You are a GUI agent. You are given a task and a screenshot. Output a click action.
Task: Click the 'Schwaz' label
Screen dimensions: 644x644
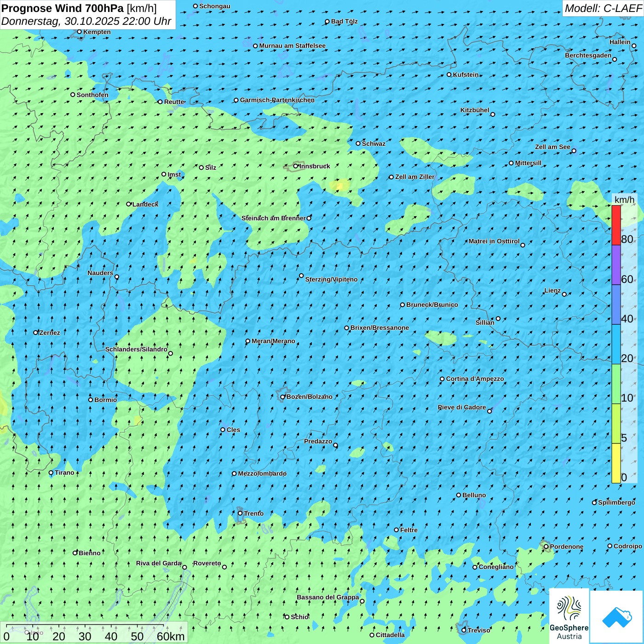[374, 144]
